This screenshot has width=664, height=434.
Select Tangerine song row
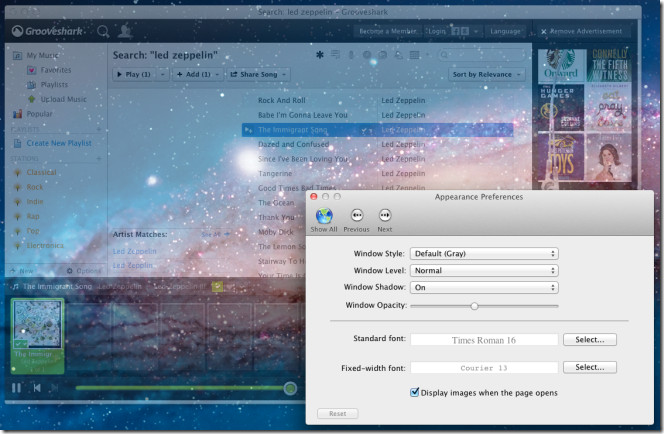378,174
